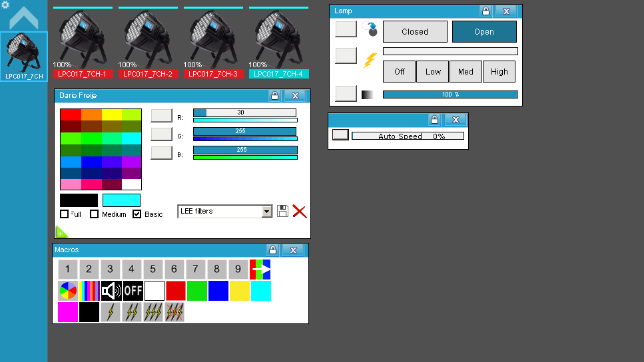Toggle the B channel enable box
The width and height of the screenshot is (644, 362).
pyautogui.click(x=161, y=152)
